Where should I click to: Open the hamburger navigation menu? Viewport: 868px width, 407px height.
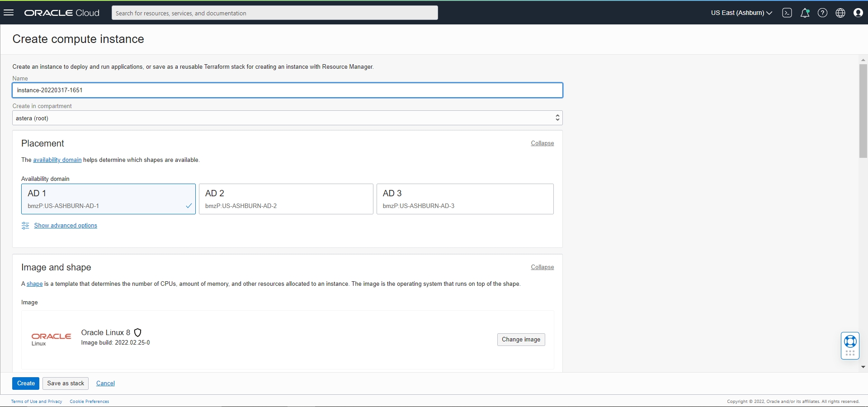tap(9, 13)
